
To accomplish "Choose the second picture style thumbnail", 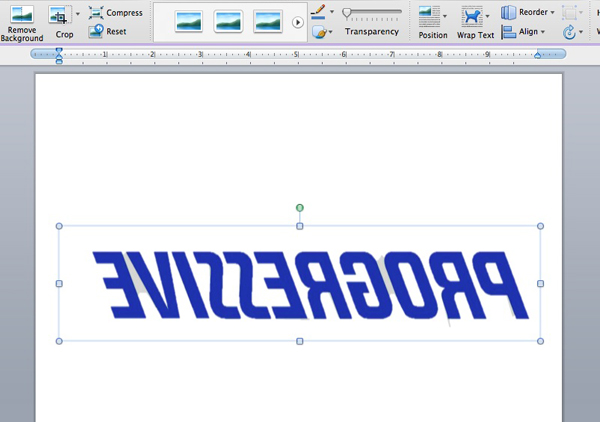I will point(228,21).
